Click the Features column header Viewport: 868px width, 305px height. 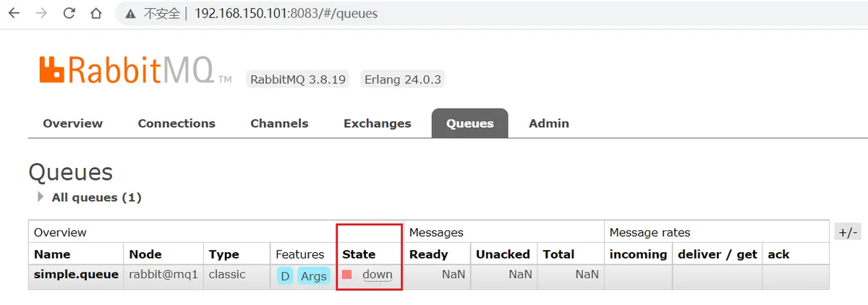pos(299,254)
